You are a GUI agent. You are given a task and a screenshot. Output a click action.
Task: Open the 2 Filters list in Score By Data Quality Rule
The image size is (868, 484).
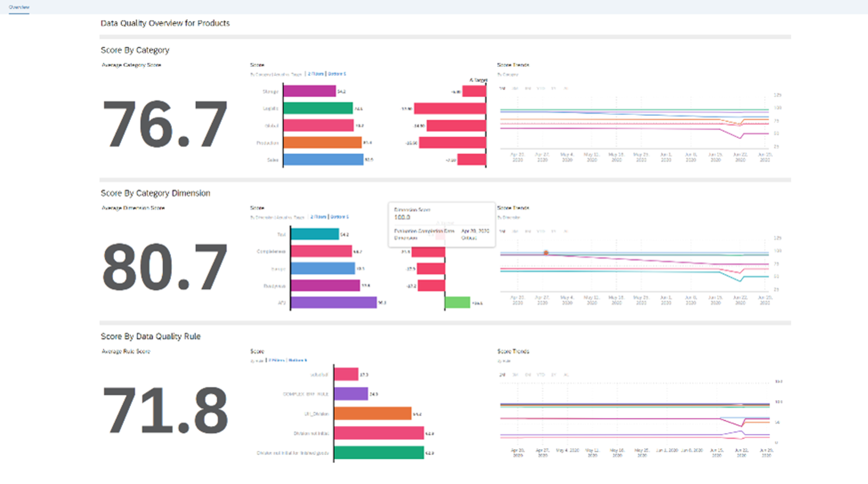point(276,360)
